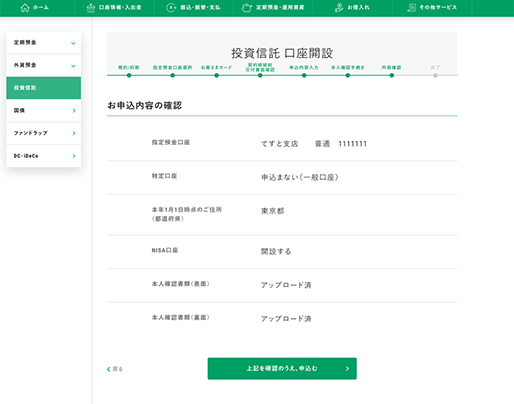This screenshot has height=404, width=514.
Task: Select the DC・iDeCo sidebar item
Action: [x=44, y=156]
